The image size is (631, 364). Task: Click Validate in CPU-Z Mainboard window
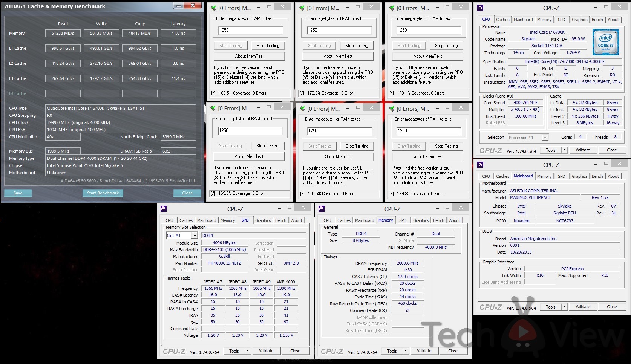tap(583, 307)
